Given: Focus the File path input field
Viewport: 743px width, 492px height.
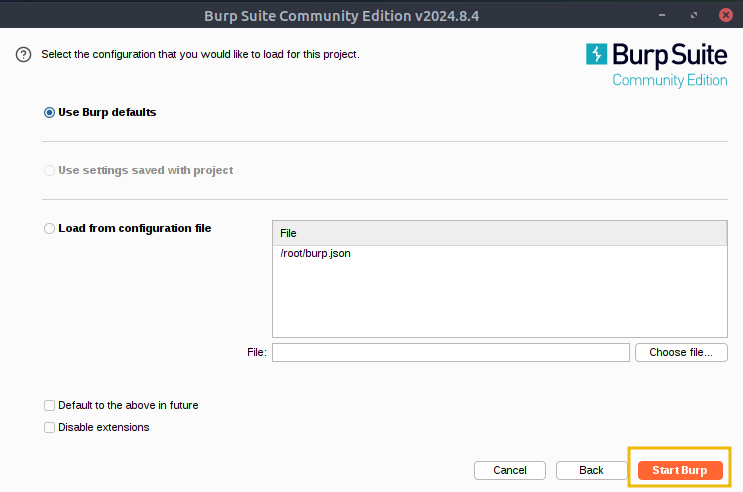Looking at the screenshot, I should pyautogui.click(x=451, y=353).
